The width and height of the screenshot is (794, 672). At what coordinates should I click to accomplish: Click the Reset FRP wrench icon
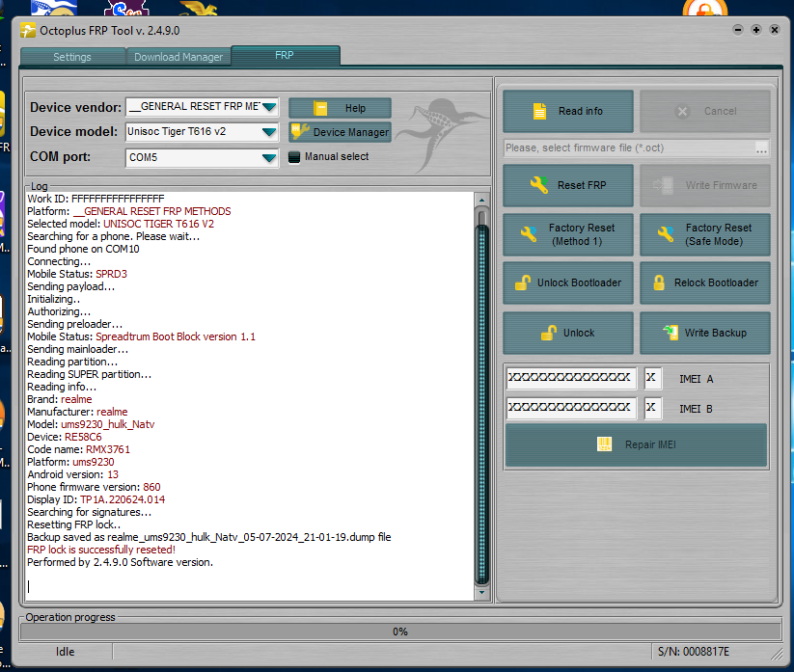coord(538,185)
